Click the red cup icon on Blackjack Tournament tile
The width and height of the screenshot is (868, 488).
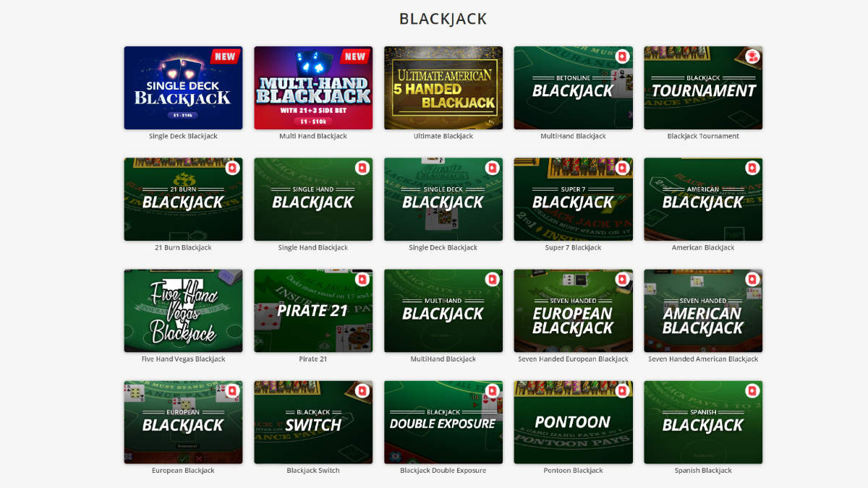click(752, 56)
